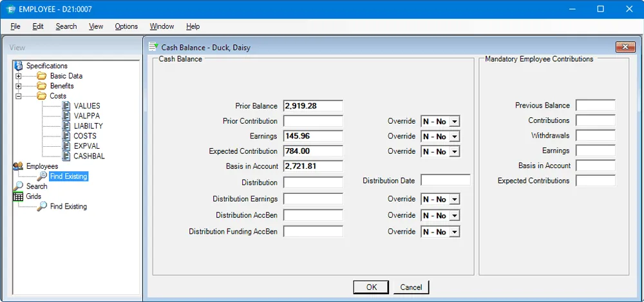Viewport: 644px width, 302px height.
Task: Click the Previous Balance field
Action: pyautogui.click(x=596, y=105)
